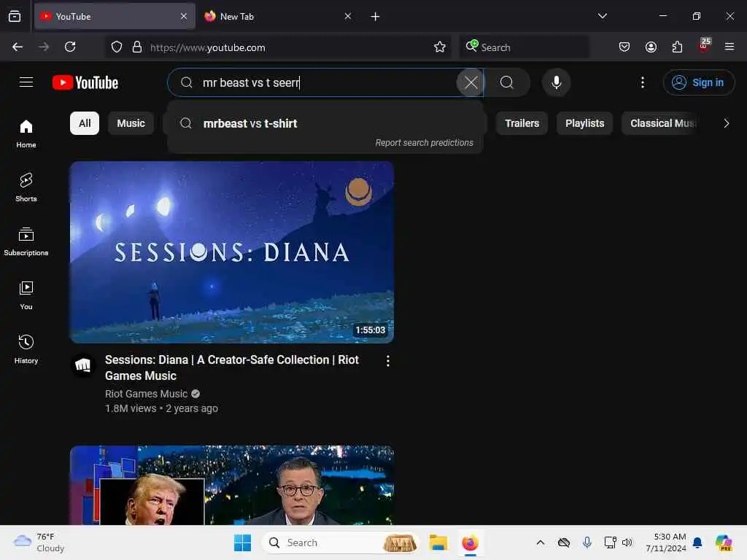Screen dimensions: 747x560
Task: Open the tracking protection shield icon
Action: coord(117,47)
